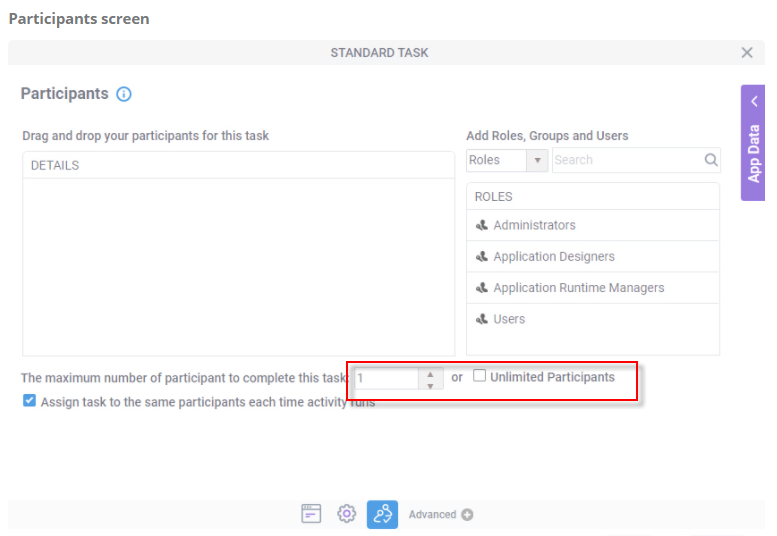Viewport: 777px width, 536px height.
Task: Select Application Runtime Managers role
Action: (x=578, y=288)
